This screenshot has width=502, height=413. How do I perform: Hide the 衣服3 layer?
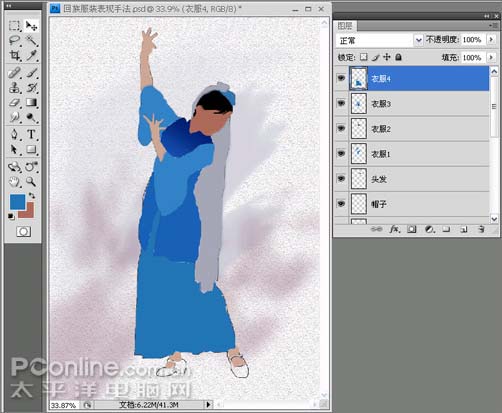(x=341, y=103)
